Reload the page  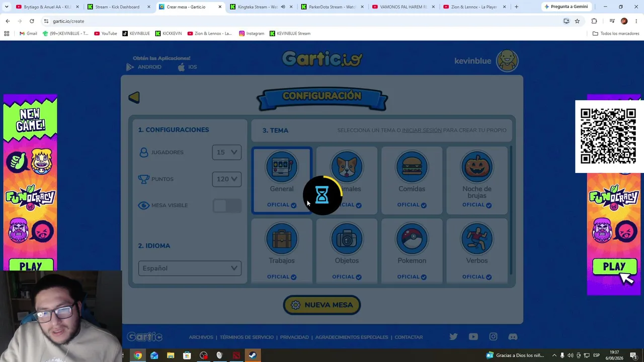[32, 21]
